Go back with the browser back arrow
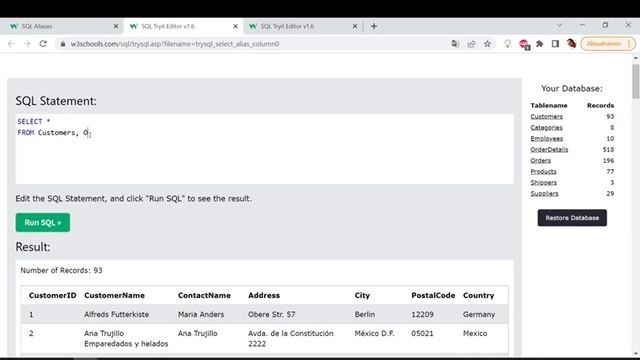Image resolution: width=640 pixels, height=360 pixels. (x=11, y=44)
